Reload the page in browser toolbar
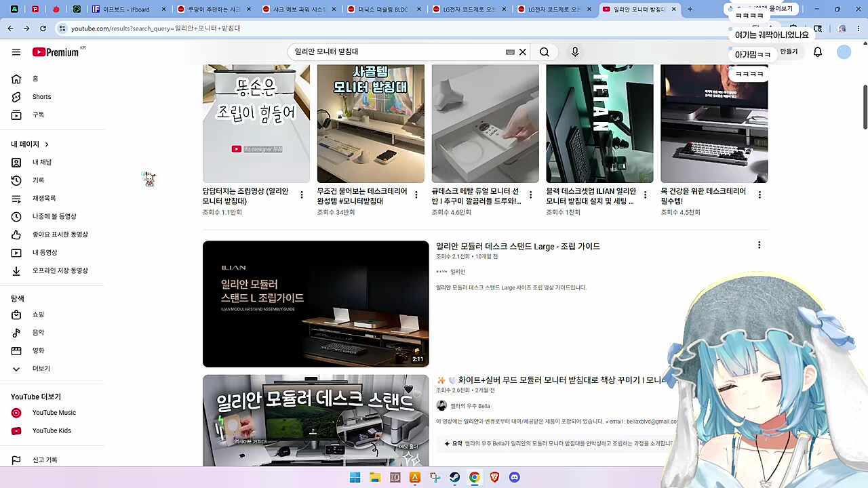The image size is (868, 488). click(43, 28)
